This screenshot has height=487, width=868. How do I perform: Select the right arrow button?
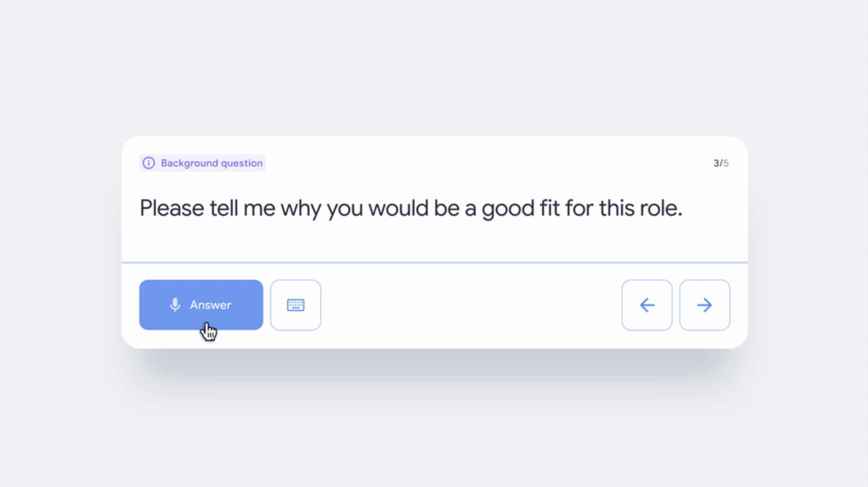[705, 305]
